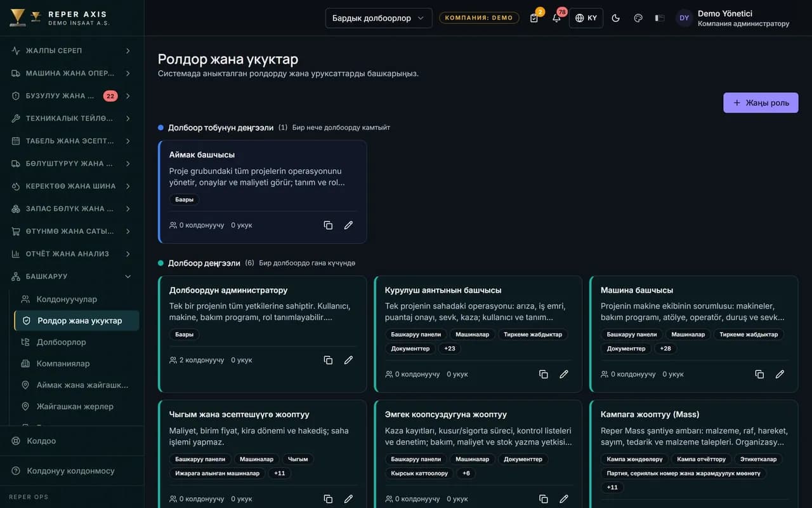Go to Колдонуучулар page
Viewport: 812px width, 508px height.
pos(76,299)
